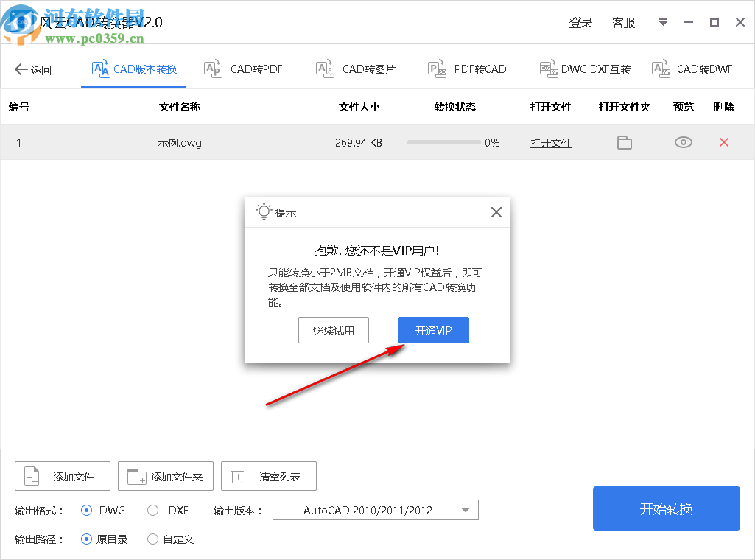Open the folder icon for 示例.dwg
Screen dimensions: 755x560
[624, 142]
